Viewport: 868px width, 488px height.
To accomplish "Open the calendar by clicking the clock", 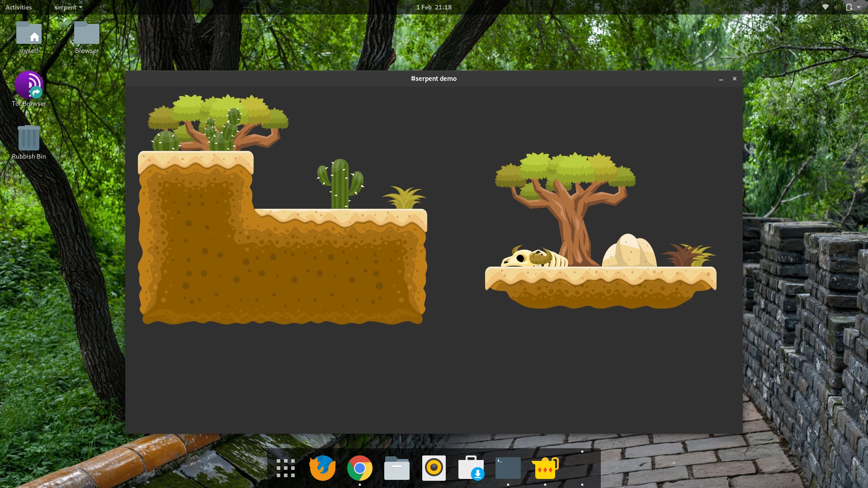I will click(433, 7).
